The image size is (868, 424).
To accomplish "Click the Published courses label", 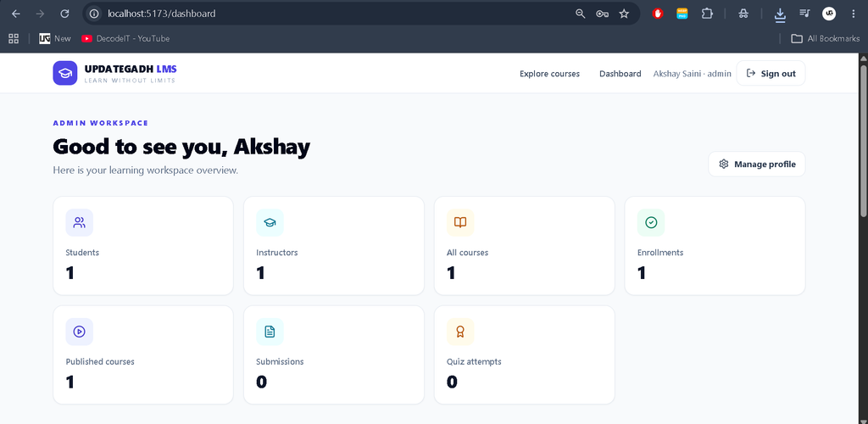I will pos(100,361).
